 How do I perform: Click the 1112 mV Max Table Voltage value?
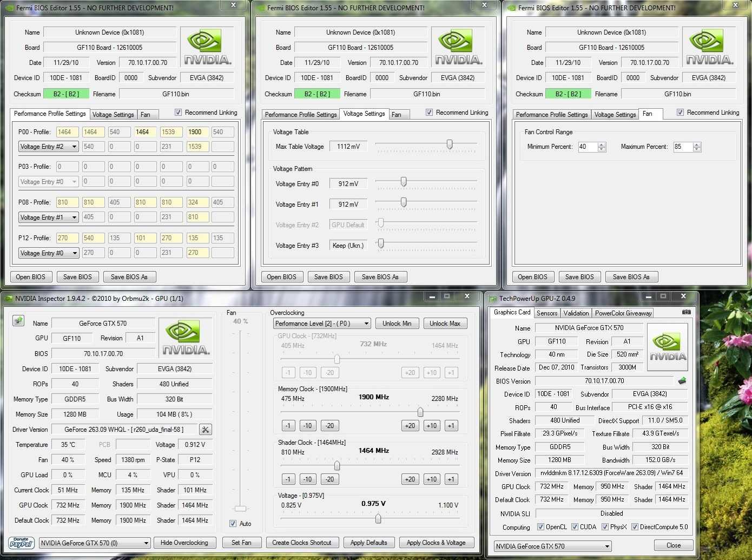[348, 147]
